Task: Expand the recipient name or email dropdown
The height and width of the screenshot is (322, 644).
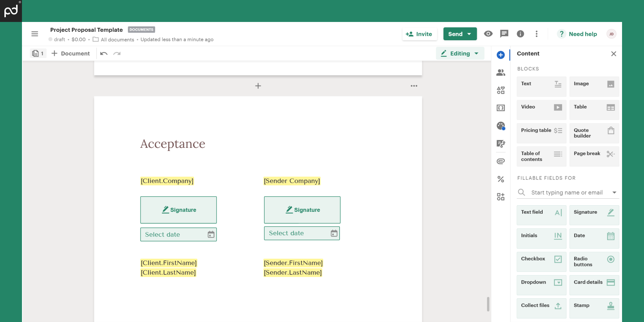Action: click(614, 192)
